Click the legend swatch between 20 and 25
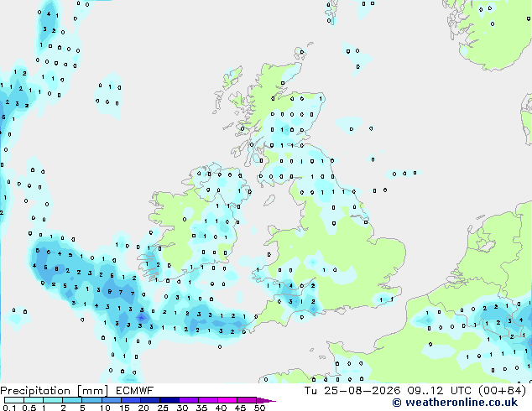532x411 pixels. (x=149, y=400)
